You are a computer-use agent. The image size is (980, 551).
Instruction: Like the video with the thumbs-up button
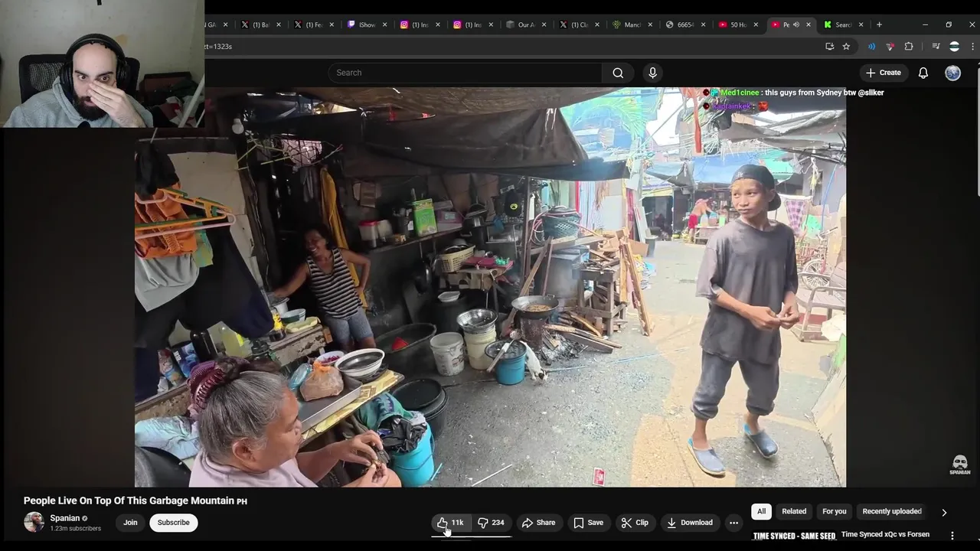point(451,523)
